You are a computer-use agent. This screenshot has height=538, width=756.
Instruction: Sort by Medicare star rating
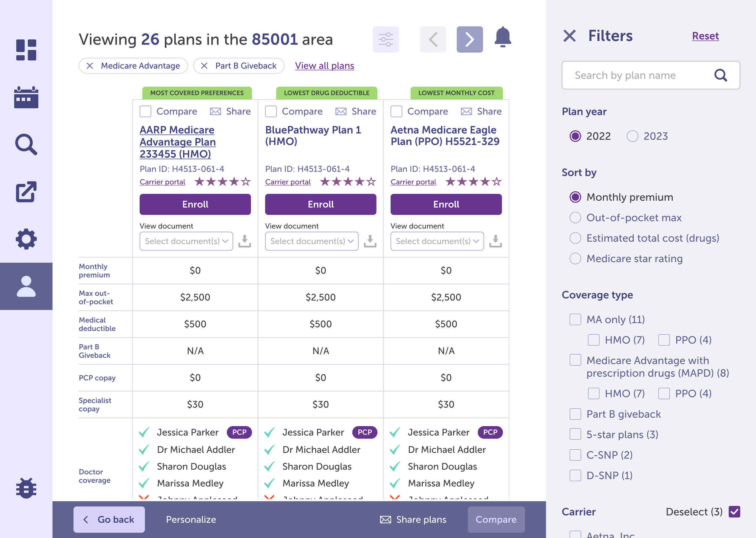tap(575, 258)
